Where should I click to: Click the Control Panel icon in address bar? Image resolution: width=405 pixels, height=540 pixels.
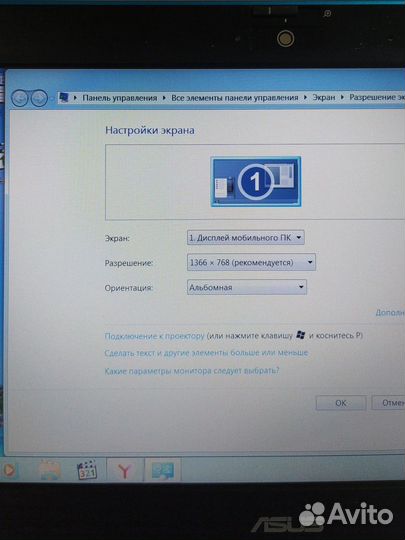(64, 97)
